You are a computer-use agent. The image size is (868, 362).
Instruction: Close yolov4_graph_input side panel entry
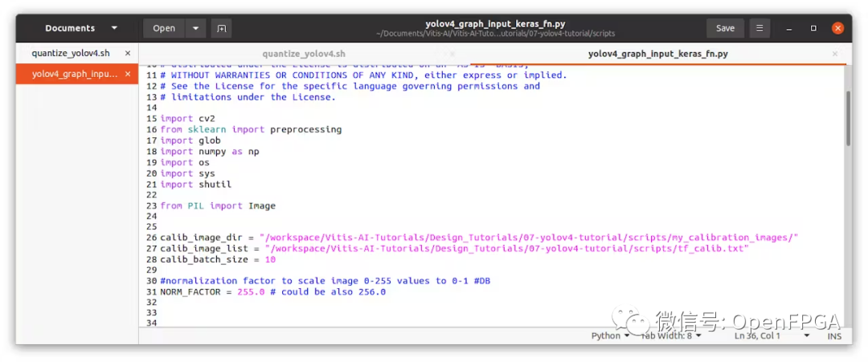pos(128,74)
